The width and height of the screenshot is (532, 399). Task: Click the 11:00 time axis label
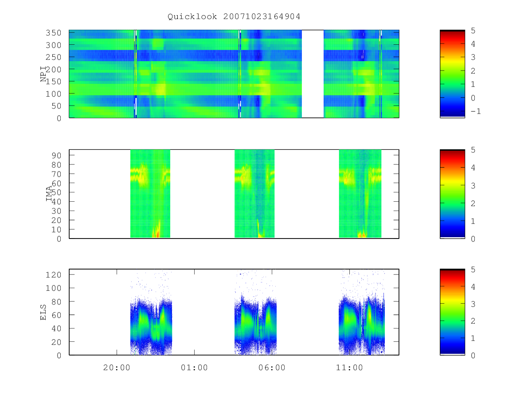coord(349,368)
